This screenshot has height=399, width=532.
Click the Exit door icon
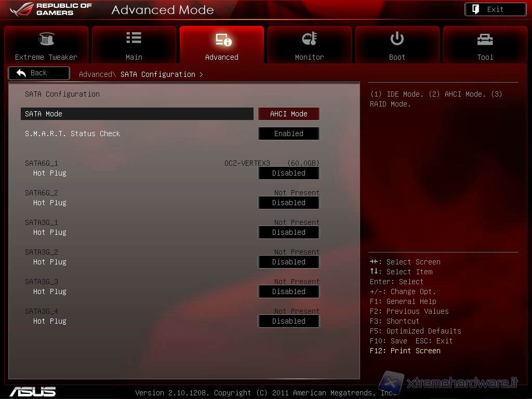[x=476, y=9]
